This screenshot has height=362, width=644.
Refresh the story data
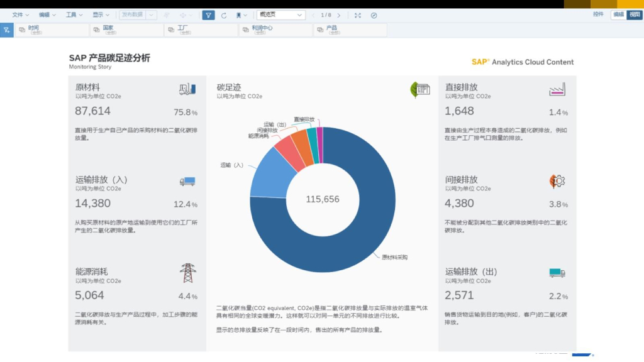pyautogui.click(x=225, y=15)
